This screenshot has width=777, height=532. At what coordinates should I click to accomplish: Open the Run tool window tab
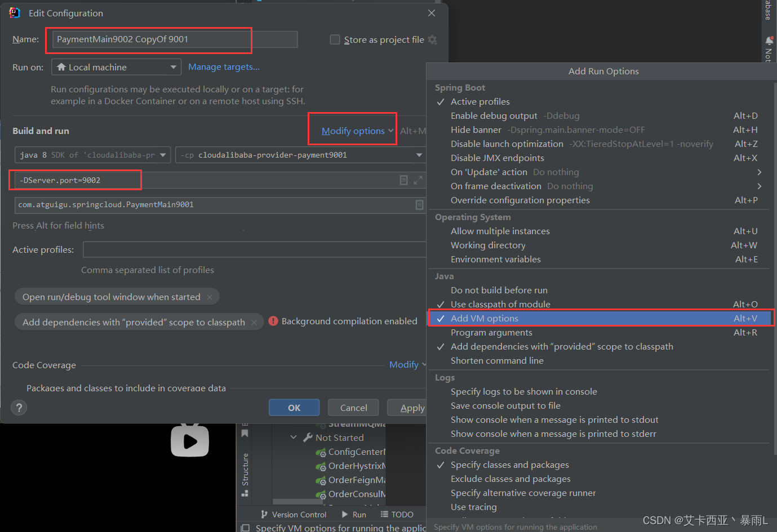coord(353,515)
